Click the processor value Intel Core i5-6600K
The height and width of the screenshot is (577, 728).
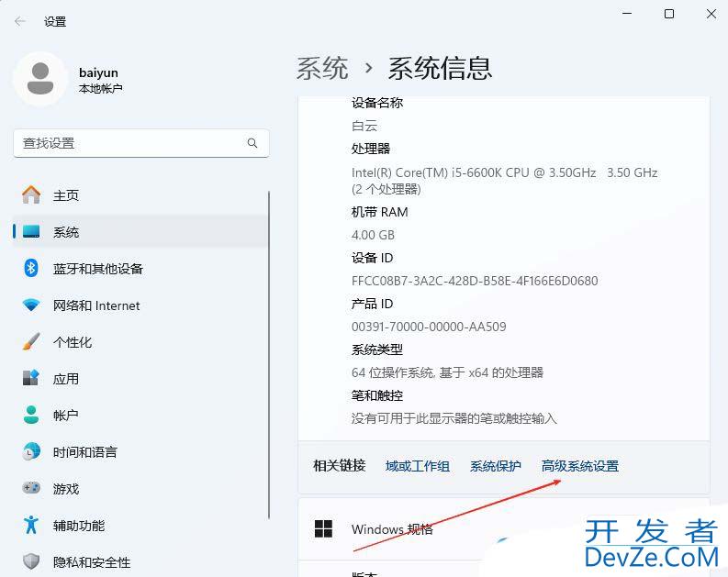[504, 181]
